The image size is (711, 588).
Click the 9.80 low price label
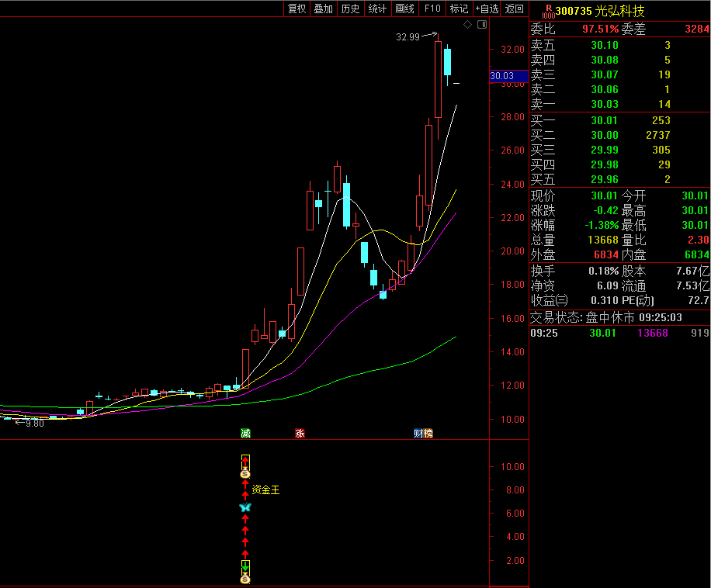[x=34, y=424]
